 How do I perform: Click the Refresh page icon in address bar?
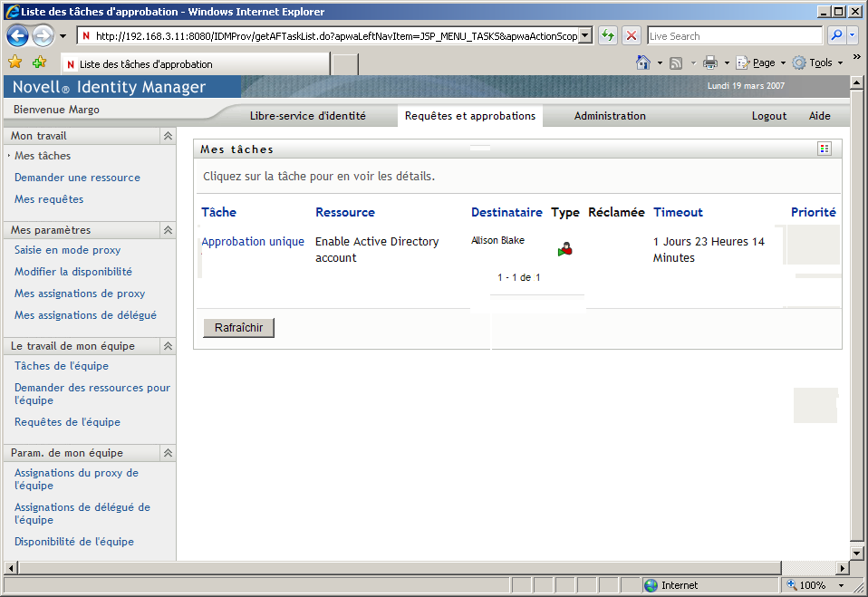[608, 36]
